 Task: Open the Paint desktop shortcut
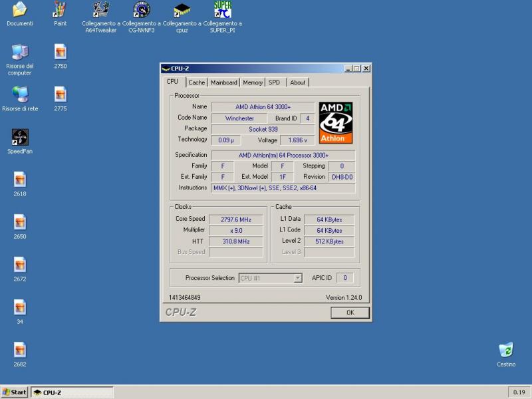click(x=60, y=9)
